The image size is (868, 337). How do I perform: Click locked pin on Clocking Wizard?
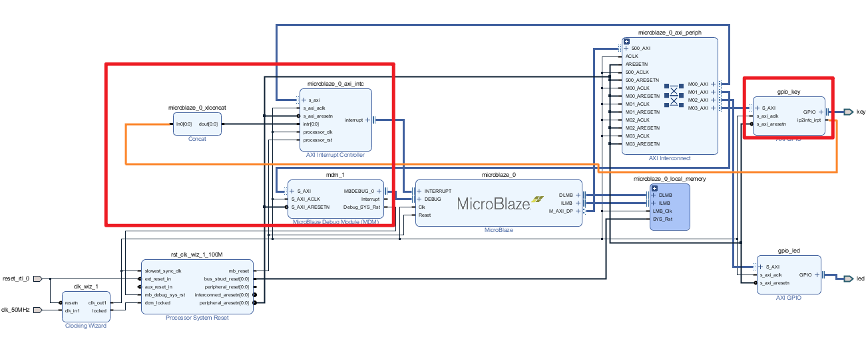pos(99,310)
